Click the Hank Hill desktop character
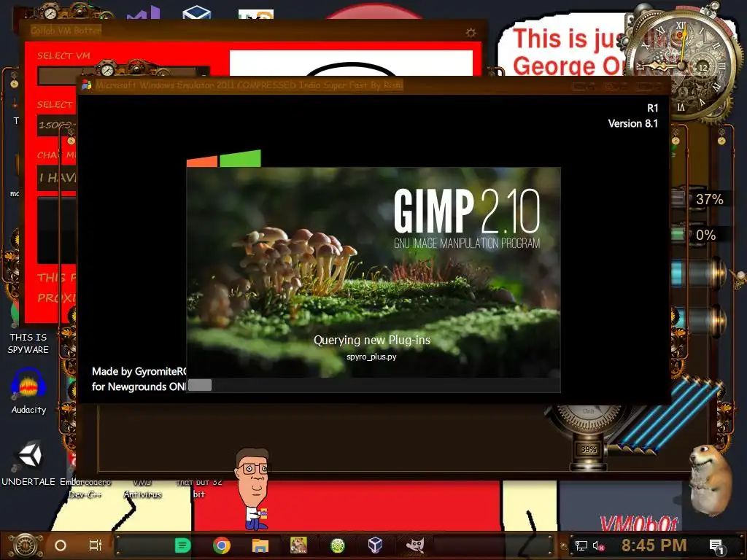 (x=253, y=489)
